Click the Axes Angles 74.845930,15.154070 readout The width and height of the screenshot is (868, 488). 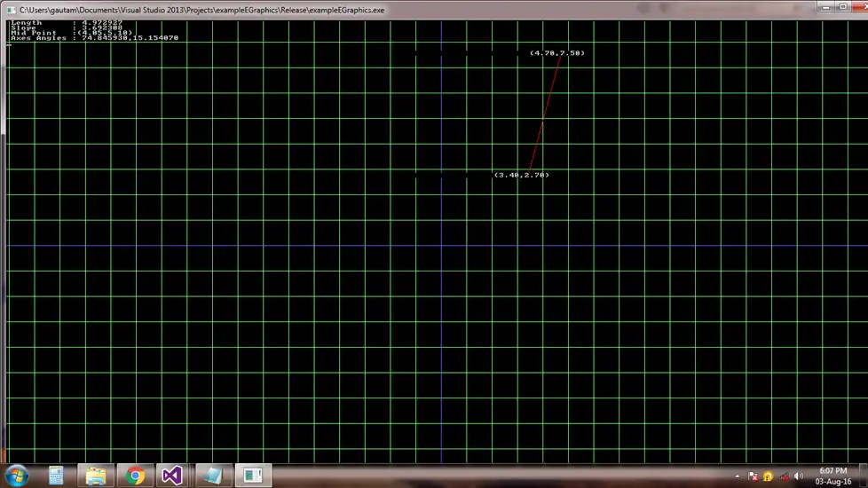tap(130, 37)
